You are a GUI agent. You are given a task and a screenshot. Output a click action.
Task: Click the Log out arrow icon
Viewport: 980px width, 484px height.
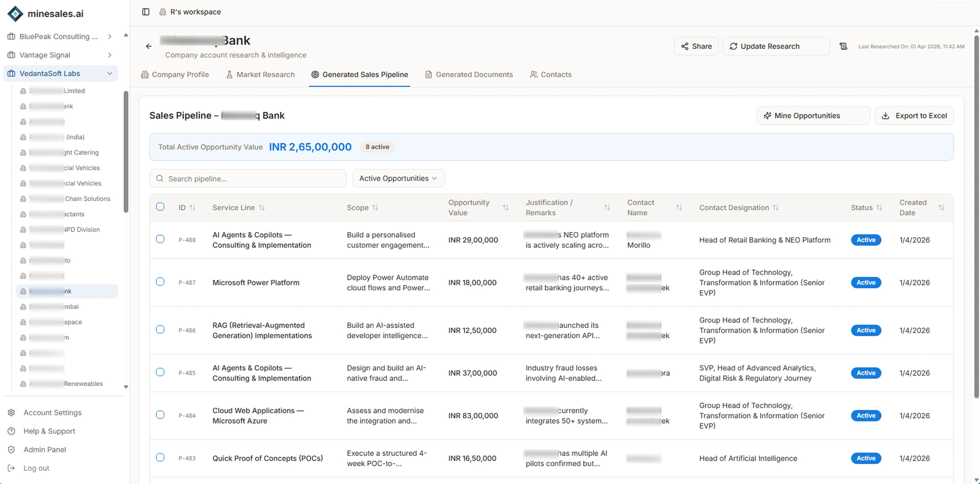point(11,468)
